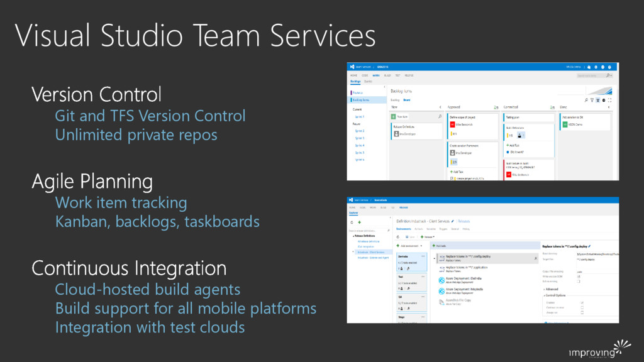This screenshot has height=362, width=644.
Task: Switch to Backlog view link beside Board
Action: click(x=395, y=100)
